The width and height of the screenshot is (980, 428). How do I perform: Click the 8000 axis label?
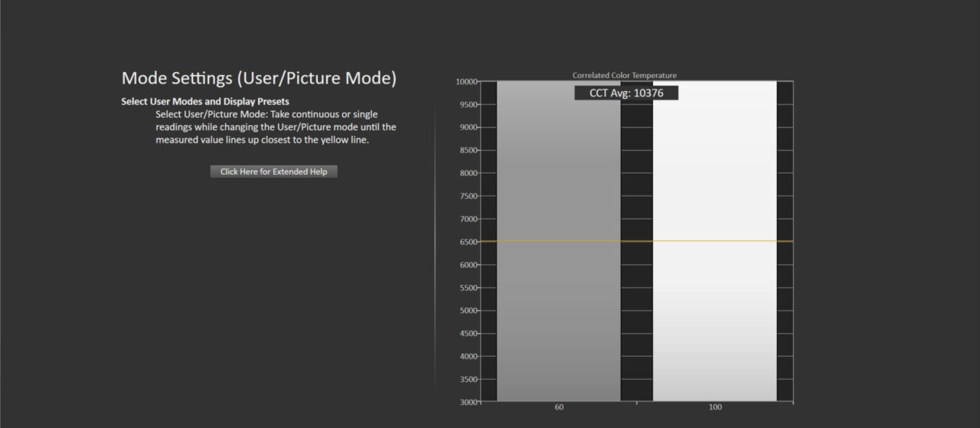click(467, 173)
